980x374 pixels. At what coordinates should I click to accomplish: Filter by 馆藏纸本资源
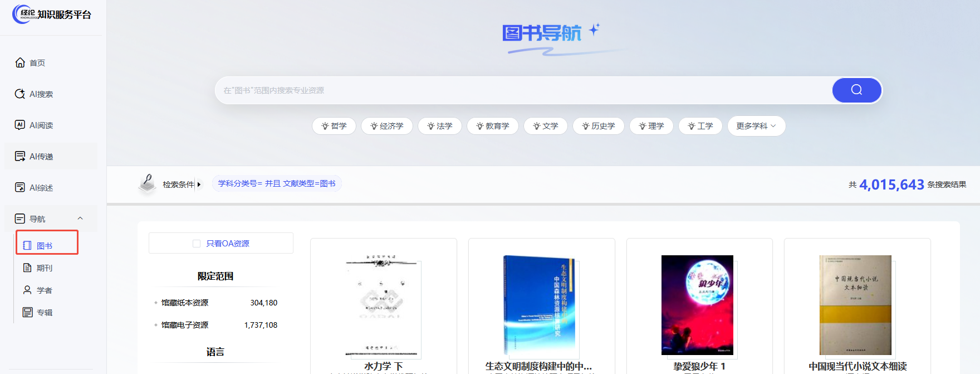185,303
